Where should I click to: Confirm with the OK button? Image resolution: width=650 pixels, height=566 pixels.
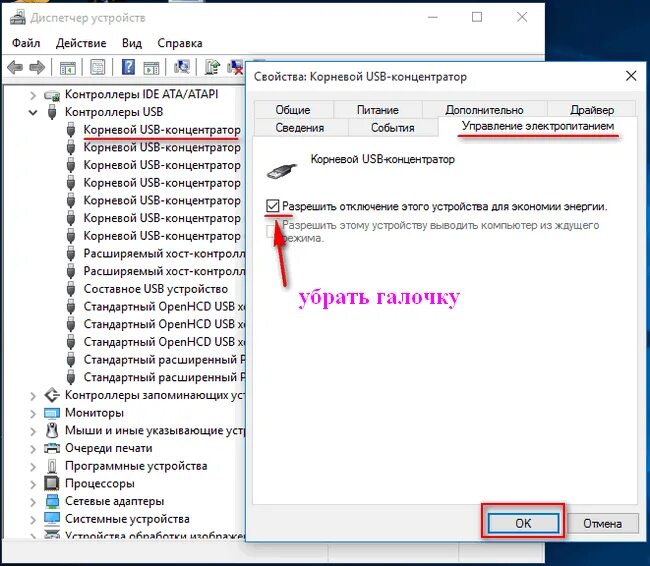click(523, 523)
